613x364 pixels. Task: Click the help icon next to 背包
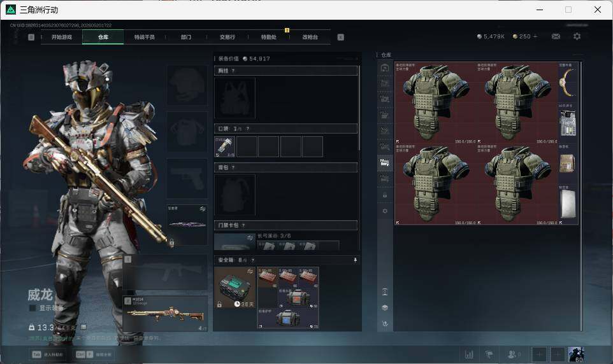click(233, 167)
